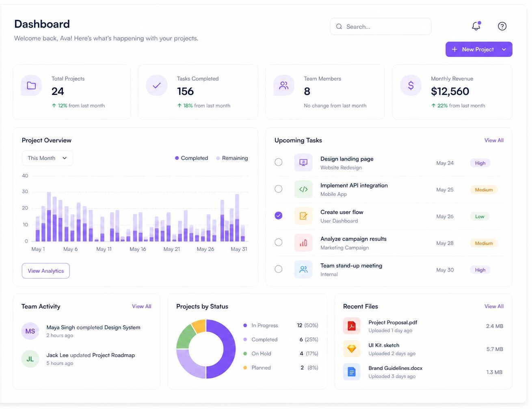Click the New Project button

coord(479,50)
